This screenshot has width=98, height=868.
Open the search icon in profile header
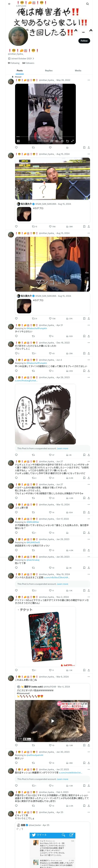tap(87, 4)
